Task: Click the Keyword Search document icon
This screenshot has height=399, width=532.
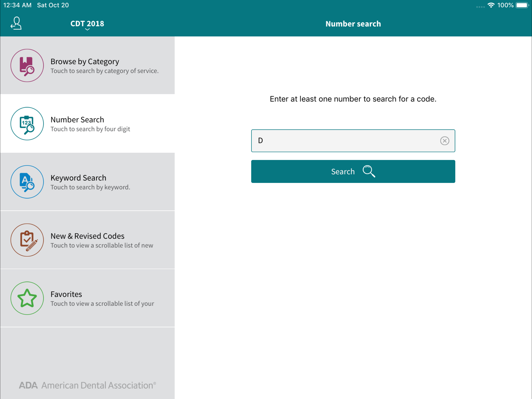Action: [27, 182]
